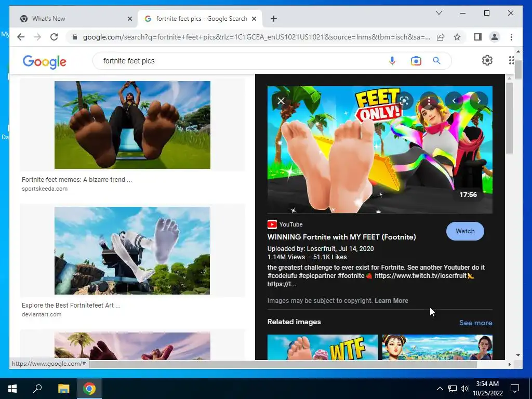The height and width of the screenshot is (399, 532).
Task: Open Chrome three-dot menu
Action: pos(511,37)
